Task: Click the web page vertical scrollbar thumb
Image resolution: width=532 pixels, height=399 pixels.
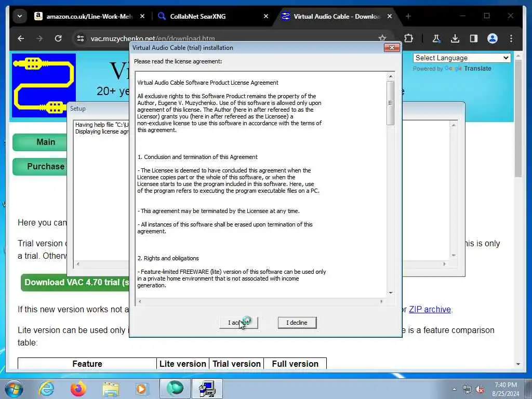Action: (518, 118)
